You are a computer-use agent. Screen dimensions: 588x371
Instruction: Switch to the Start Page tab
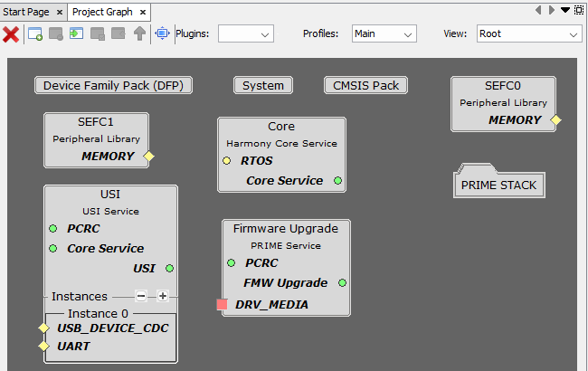[x=28, y=12]
